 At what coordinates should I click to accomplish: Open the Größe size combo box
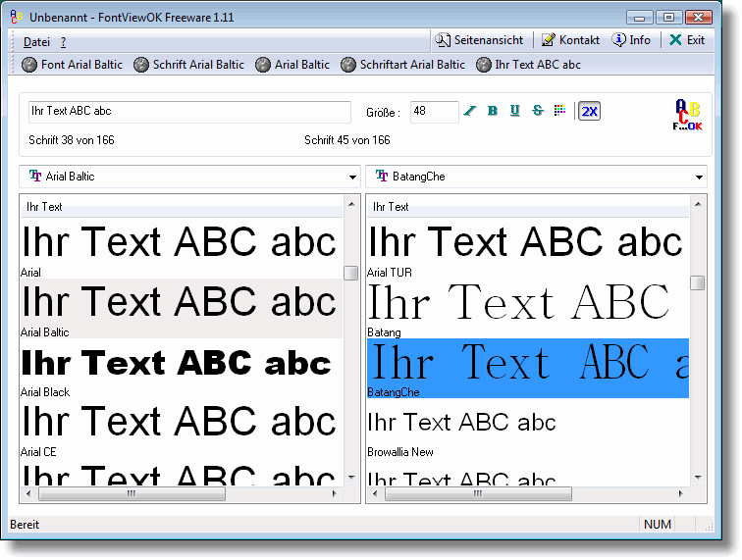pyautogui.click(x=434, y=112)
